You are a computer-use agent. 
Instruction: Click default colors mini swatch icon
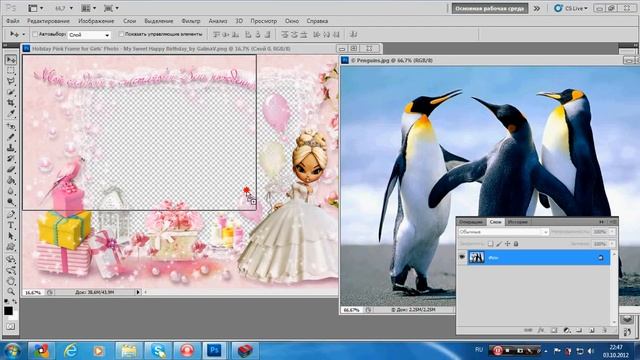click(7, 301)
